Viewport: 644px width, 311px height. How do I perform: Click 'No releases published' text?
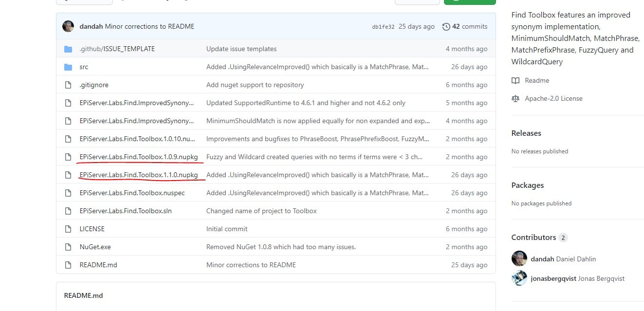click(x=540, y=151)
